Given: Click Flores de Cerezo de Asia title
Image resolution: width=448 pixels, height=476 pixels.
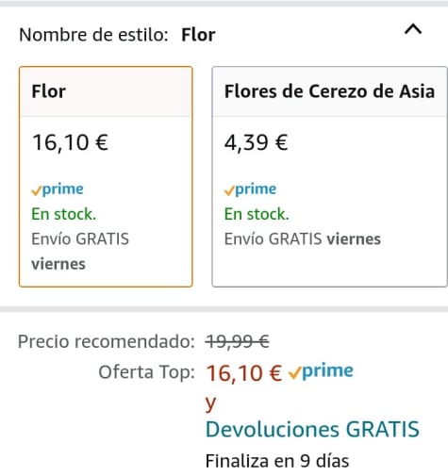Looking at the screenshot, I should (x=329, y=91).
